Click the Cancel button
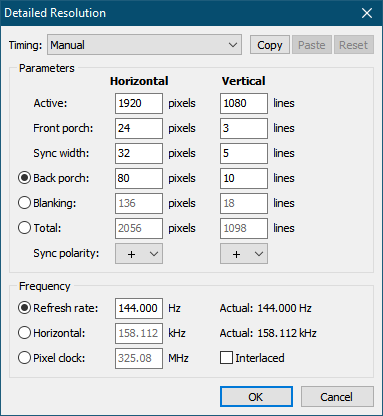 [x=337, y=397]
